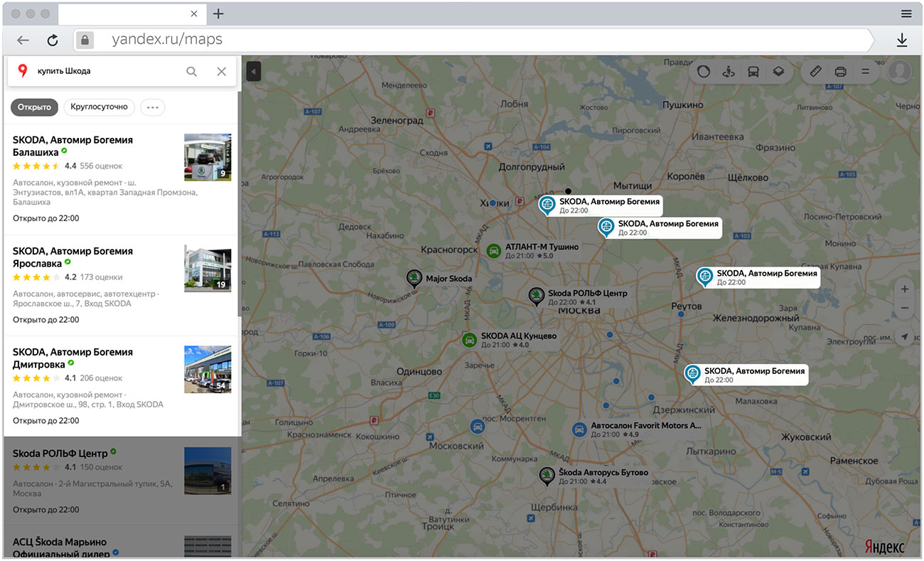Click the print map icon
This screenshot has width=924, height=561.
point(840,71)
